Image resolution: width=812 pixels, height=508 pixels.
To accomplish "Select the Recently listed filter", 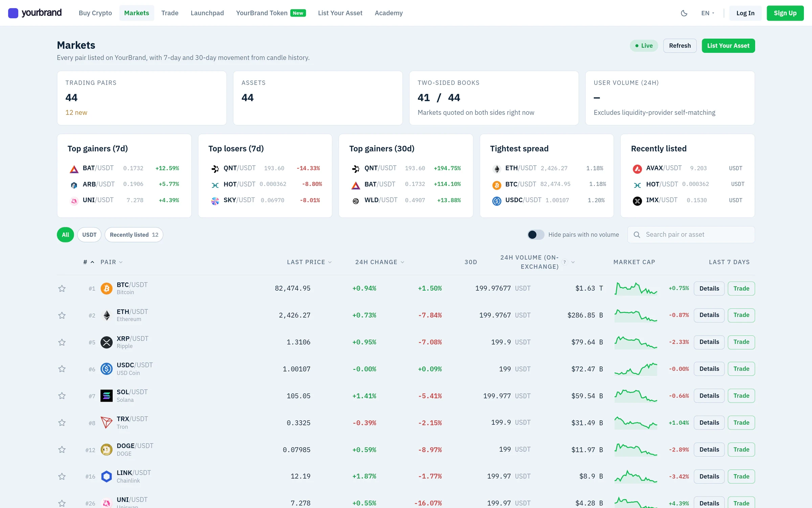I will click(x=134, y=235).
